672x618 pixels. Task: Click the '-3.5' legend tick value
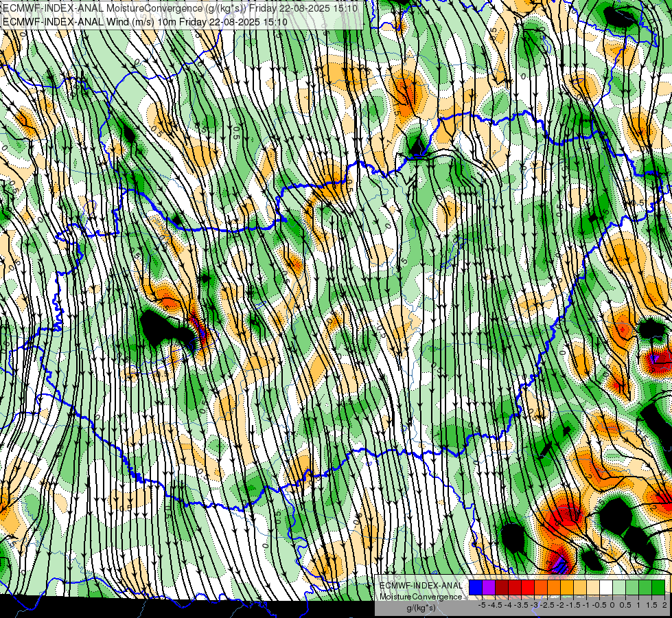[521, 605]
